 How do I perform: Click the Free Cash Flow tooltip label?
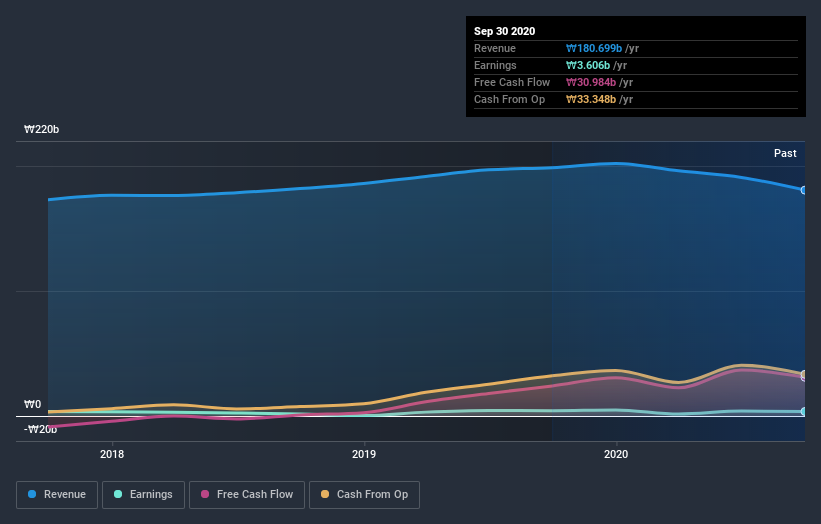pyautogui.click(x=512, y=82)
